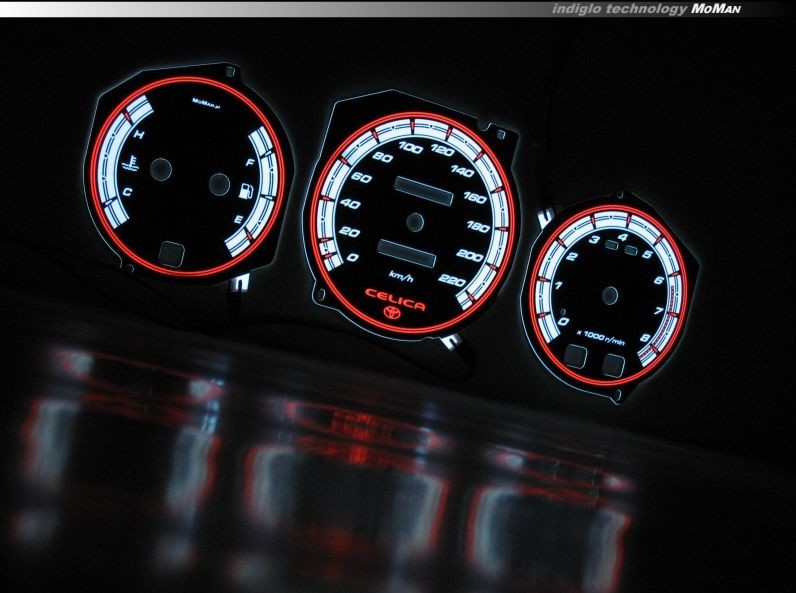The height and width of the screenshot is (593, 796).
Task: Click the 140 speedometer number
Action: (x=462, y=171)
